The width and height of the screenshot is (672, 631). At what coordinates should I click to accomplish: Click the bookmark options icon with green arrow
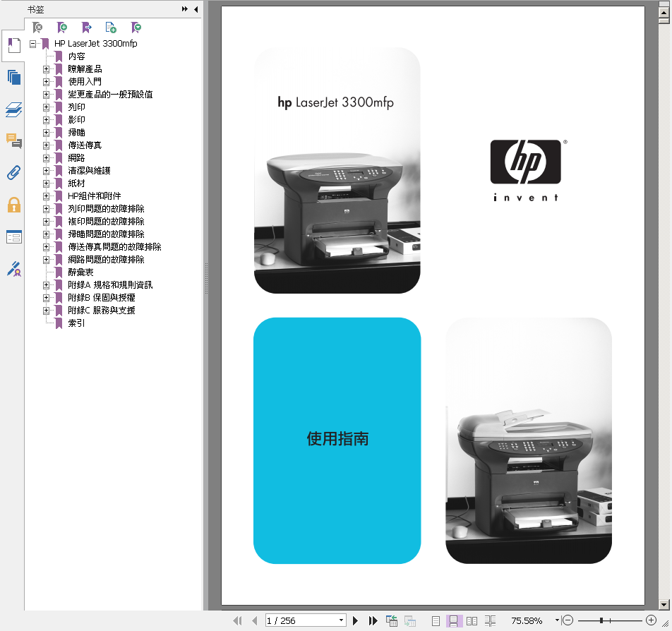(x=136, y=28)
